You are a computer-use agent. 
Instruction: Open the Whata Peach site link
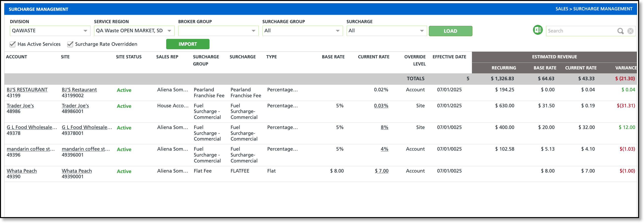pos(77,171)
